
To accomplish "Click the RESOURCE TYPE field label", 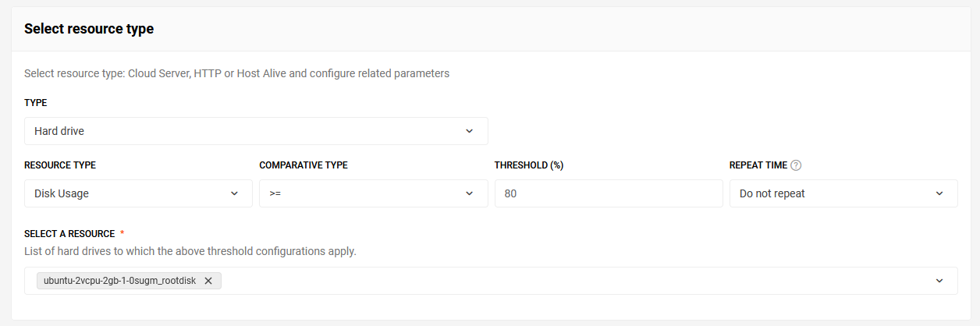I will click(60, 165).
